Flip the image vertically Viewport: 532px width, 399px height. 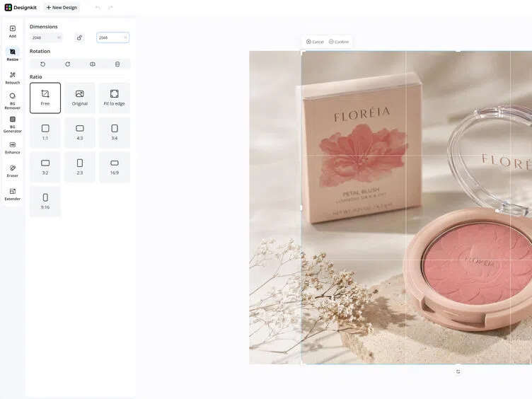click(x=117, y=64)
